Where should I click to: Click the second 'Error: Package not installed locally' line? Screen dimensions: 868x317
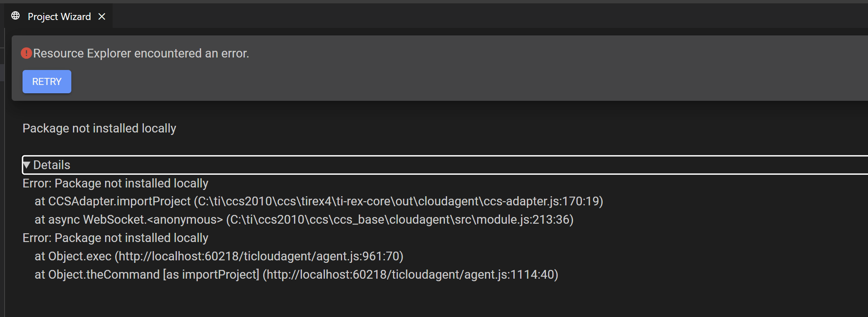click(115, 238)
